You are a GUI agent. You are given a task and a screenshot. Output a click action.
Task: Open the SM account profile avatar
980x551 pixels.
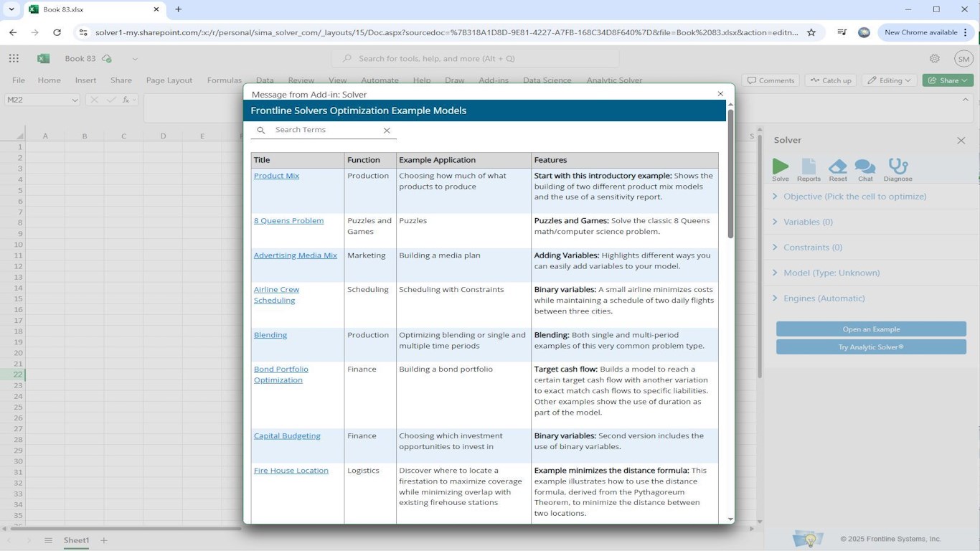click(x=963, y=59)
